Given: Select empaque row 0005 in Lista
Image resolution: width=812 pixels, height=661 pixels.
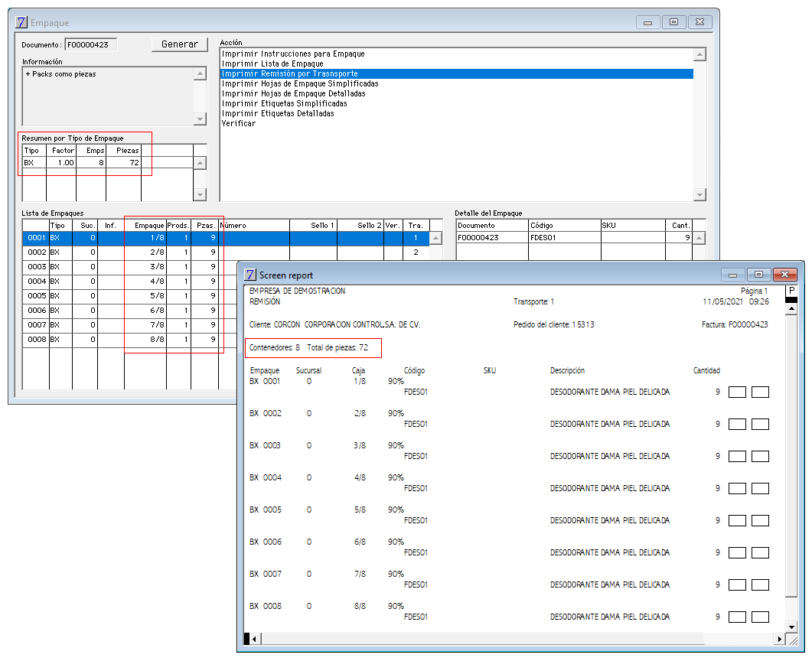Looking at the screenshot, I should 129,296.
